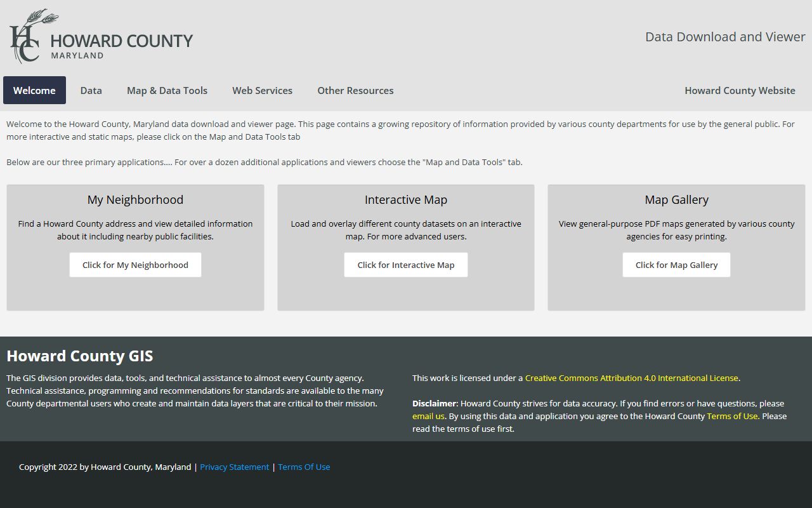Click 'Below are our three primary applications' text
This screenshot has width=812, height=508.
pos(265,162)
